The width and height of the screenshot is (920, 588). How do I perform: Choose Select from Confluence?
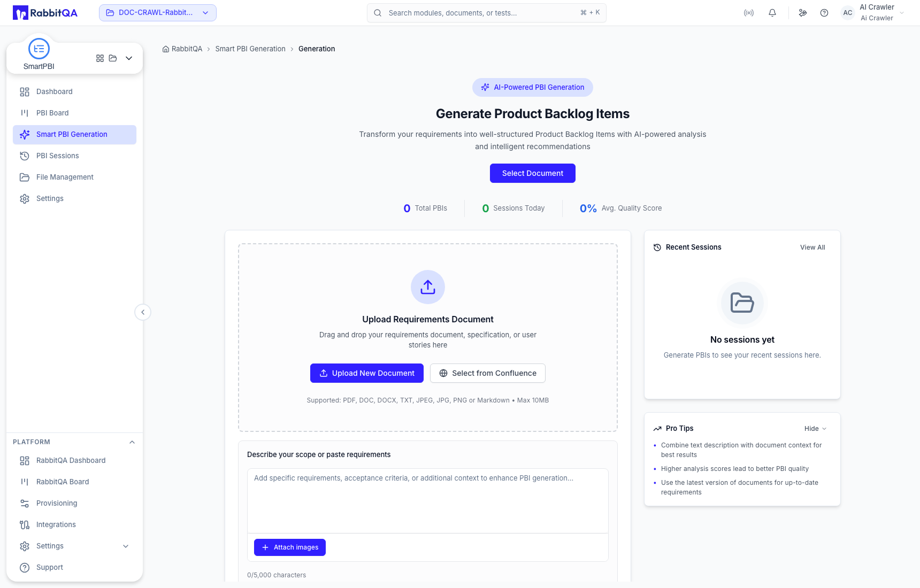(x=488, y=373)
